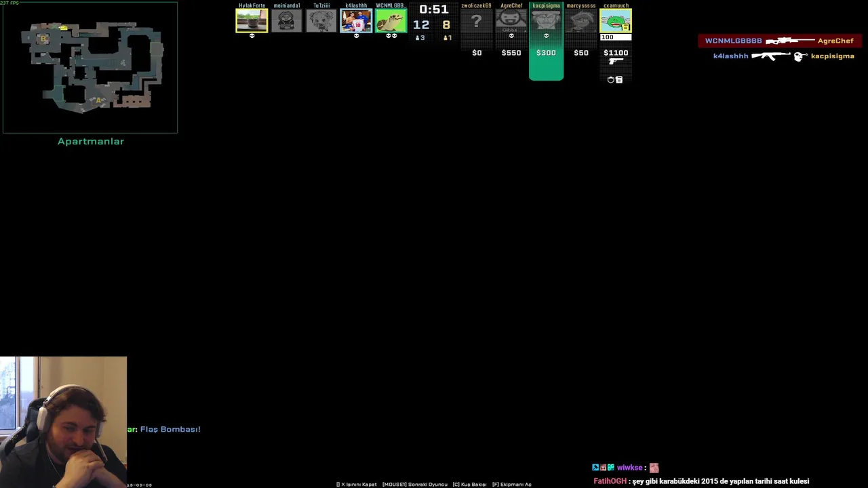Screen dimensions: 868x488
Task: Click the $1100 money under cxarnuuch
Action: tap(616, 53)
